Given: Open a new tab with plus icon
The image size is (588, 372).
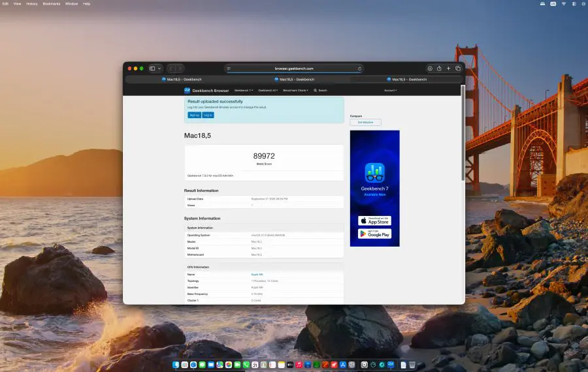Looking at the screenshot, I should click(x=448, y=69).
